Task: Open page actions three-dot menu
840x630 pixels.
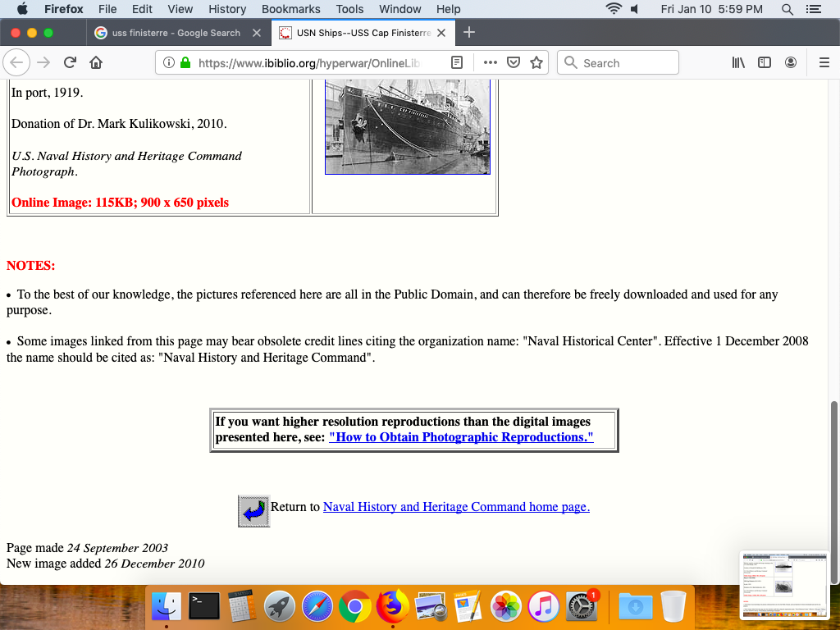Action: pos(491,63)
